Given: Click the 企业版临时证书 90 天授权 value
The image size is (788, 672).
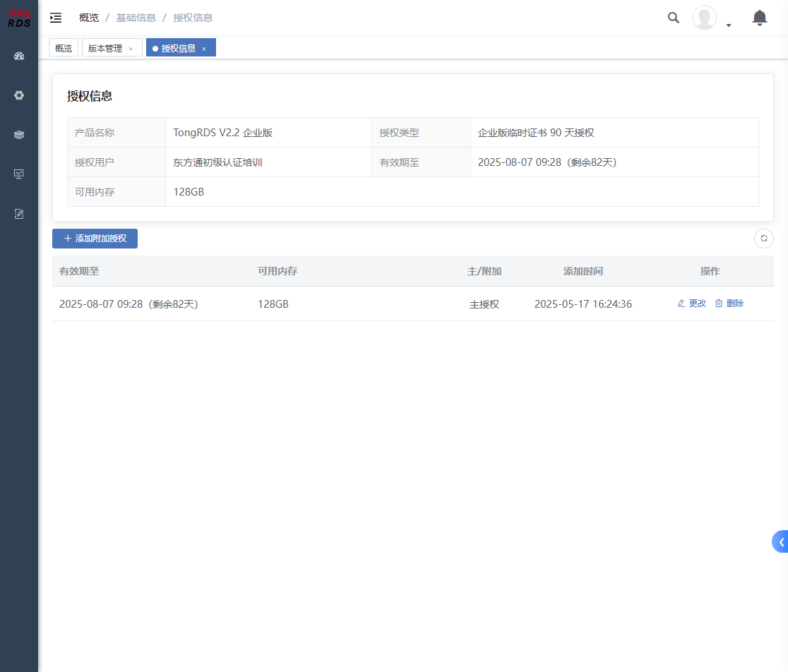Looking at the screenshot, I should click(536, 133).
